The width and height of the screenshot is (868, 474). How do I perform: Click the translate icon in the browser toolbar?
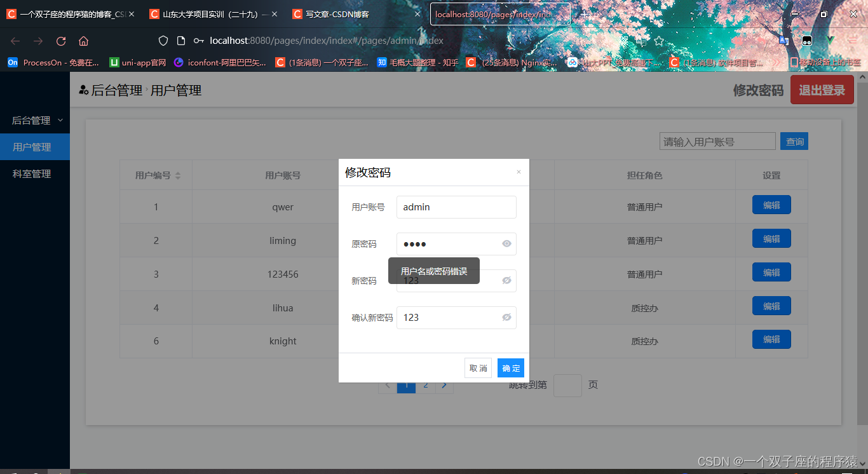[x=784, y=40]
